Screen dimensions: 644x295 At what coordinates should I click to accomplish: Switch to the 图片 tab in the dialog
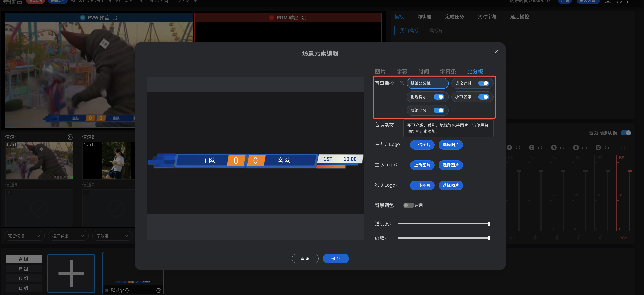coord(380,72)
